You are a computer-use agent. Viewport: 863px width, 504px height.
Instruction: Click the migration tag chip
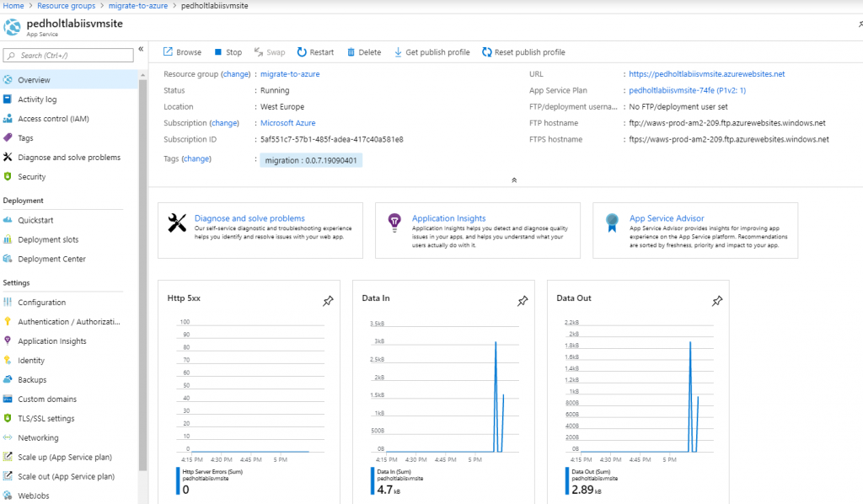point(311,160)
